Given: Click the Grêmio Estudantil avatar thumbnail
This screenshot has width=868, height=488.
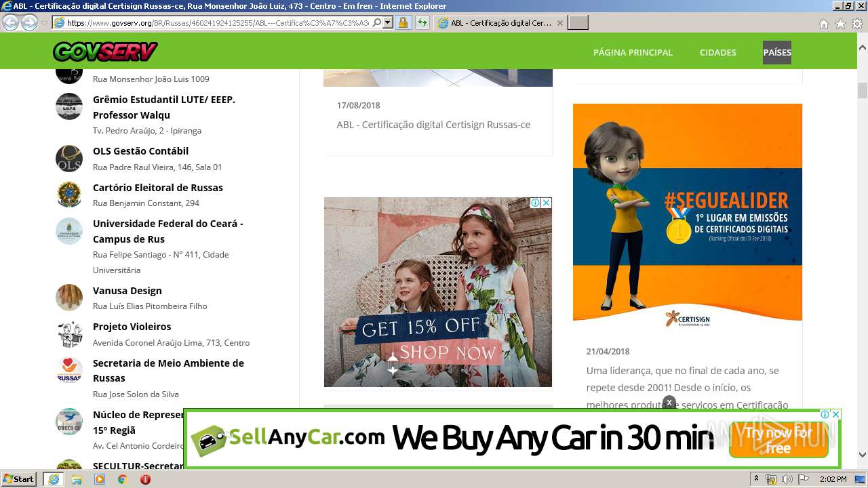Looking at the screenshot, I should coord(69,106).
